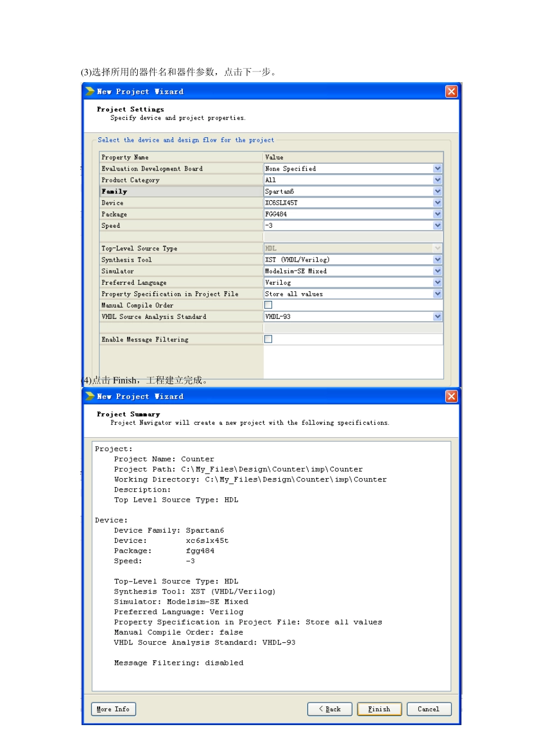
Task: Open the Package dropdown showing FGG484
Action: 437,214
